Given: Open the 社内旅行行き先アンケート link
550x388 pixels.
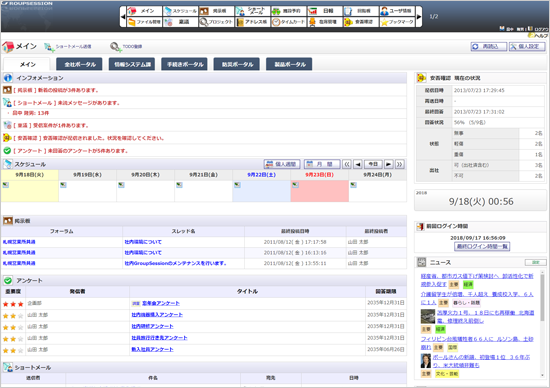Looking at the screenshot, I should point(159,338).
